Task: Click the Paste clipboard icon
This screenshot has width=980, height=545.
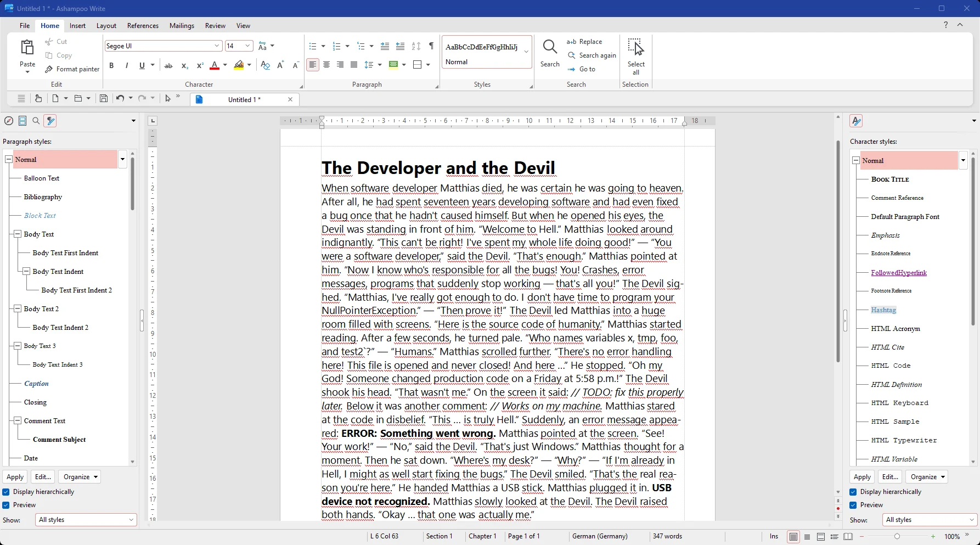Action: pos(27,48)
